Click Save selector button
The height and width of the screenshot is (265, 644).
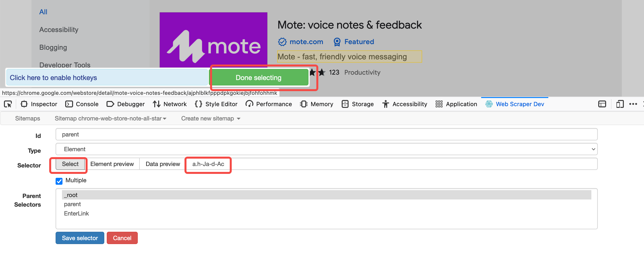[x=80, y=238]
